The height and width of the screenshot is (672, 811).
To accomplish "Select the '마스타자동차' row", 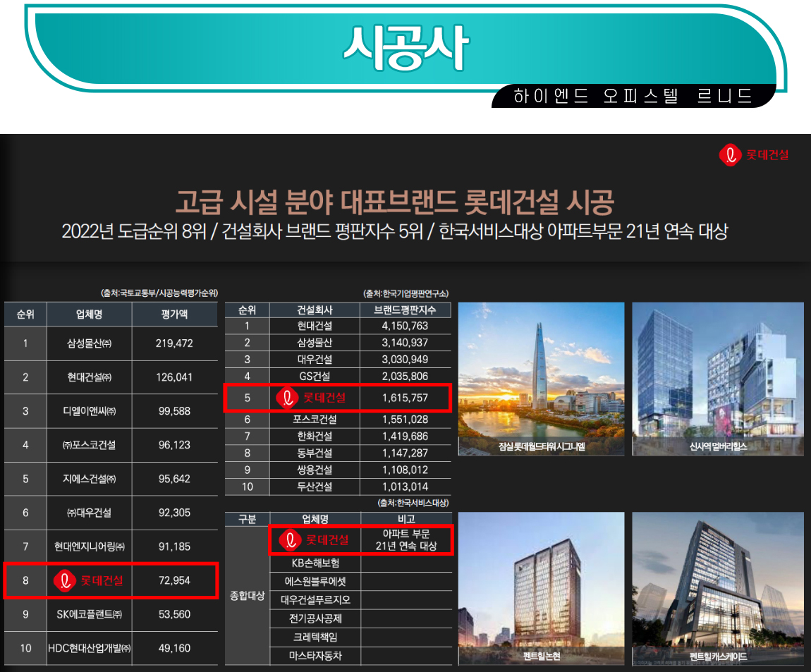I will click(361, 656).
